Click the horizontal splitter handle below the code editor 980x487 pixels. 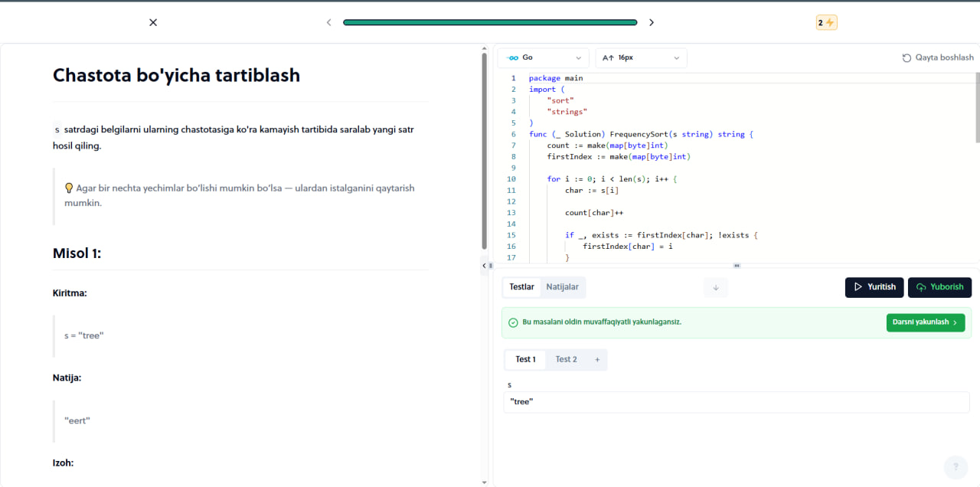pos(737,266)
